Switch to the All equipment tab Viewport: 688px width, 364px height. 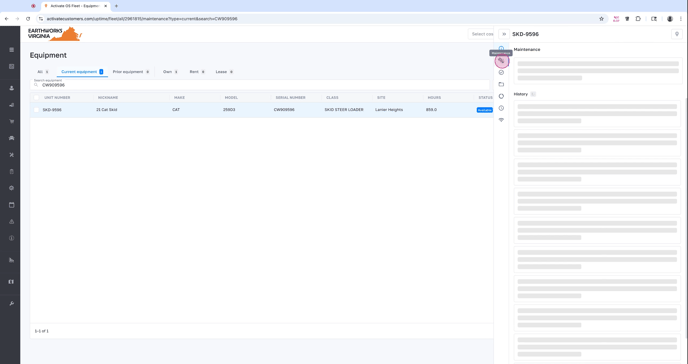43,71
